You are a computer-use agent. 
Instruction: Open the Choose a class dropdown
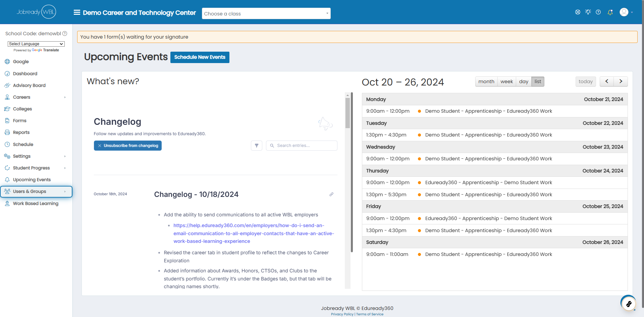click(x=266, y=13)
